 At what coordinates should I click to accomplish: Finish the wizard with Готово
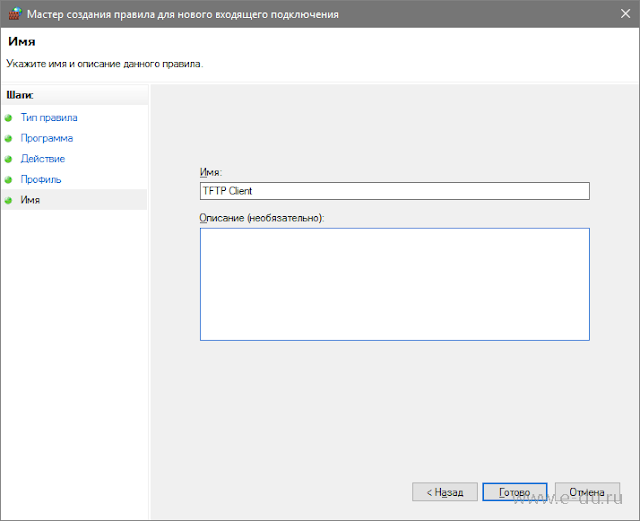pyautogui.click(x=514, y=492)
